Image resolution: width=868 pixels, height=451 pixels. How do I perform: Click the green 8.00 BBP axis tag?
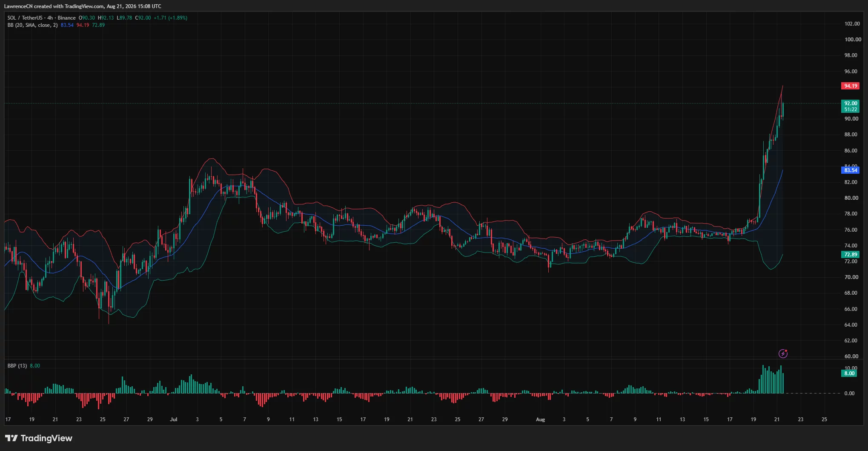point(849,373)
